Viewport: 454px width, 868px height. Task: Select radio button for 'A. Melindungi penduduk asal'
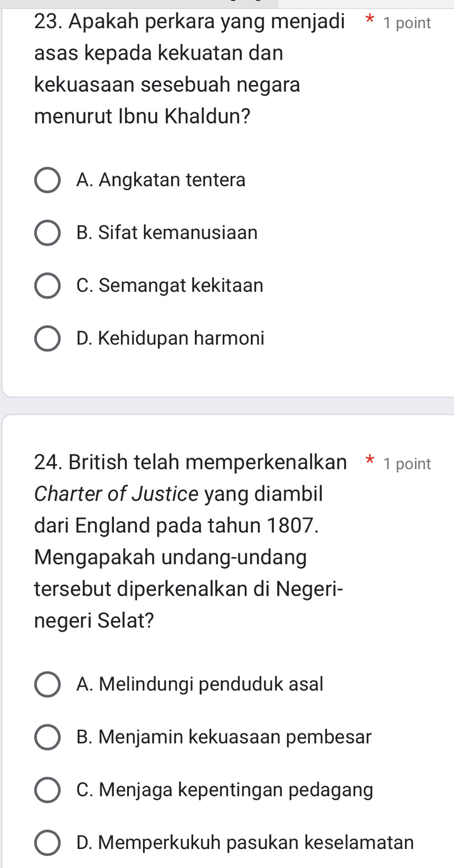pos(47,684)
